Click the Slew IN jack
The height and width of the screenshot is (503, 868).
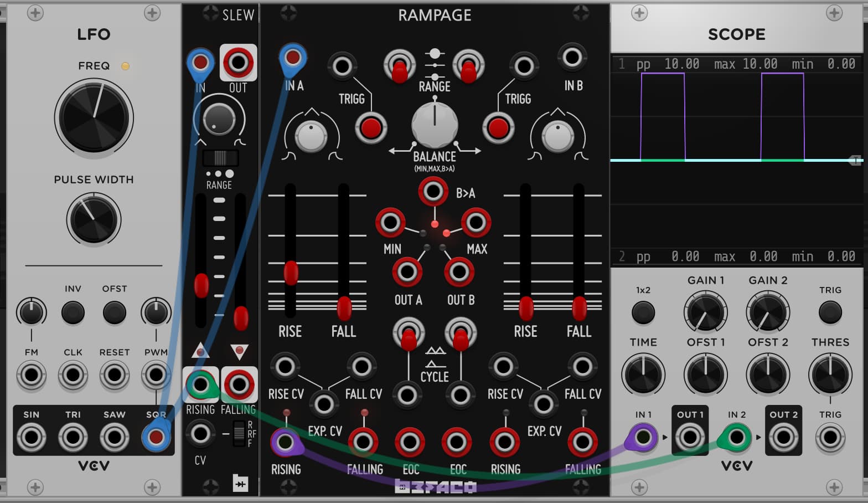pos(200,62)
